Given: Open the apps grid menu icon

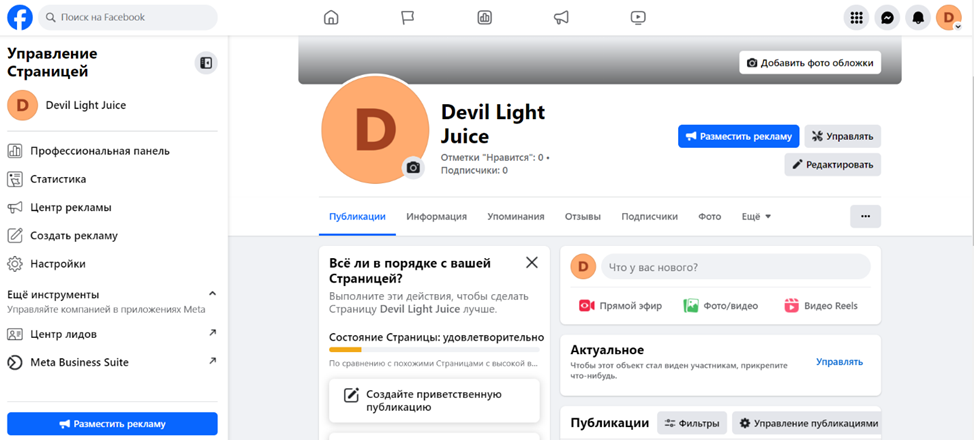Looking at the screenshot, I should 856,17.
